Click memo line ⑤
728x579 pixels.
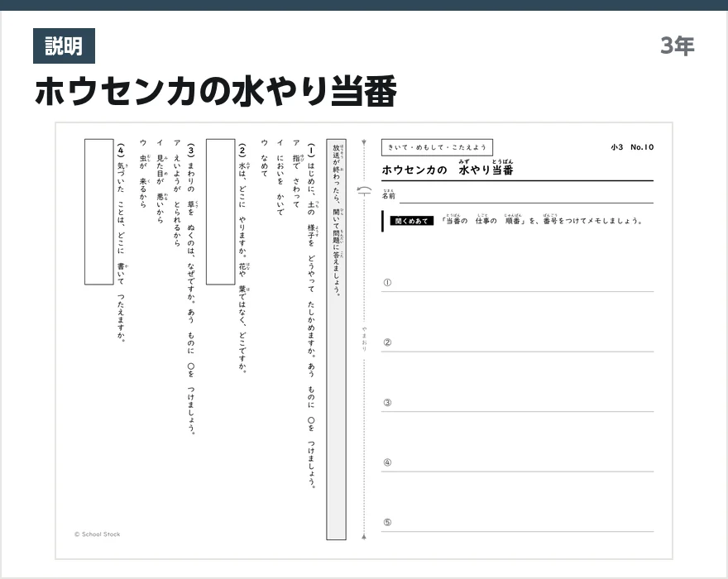point(517,523)
